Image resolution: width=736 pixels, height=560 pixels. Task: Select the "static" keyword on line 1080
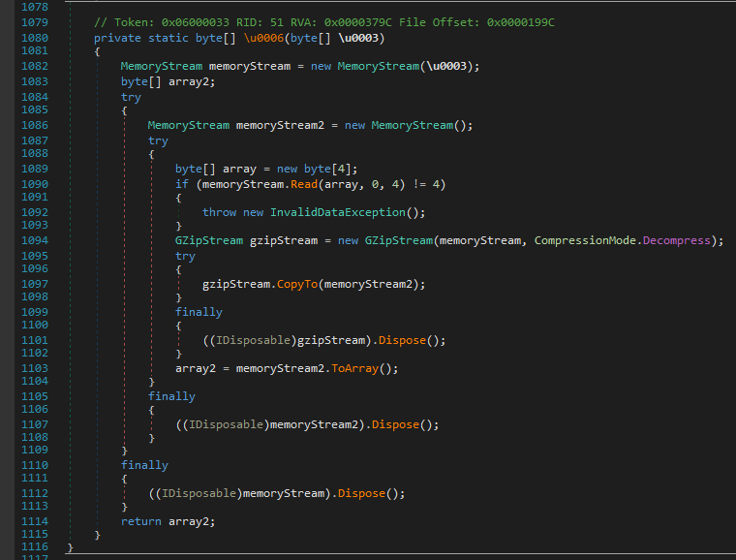point(169,38)
